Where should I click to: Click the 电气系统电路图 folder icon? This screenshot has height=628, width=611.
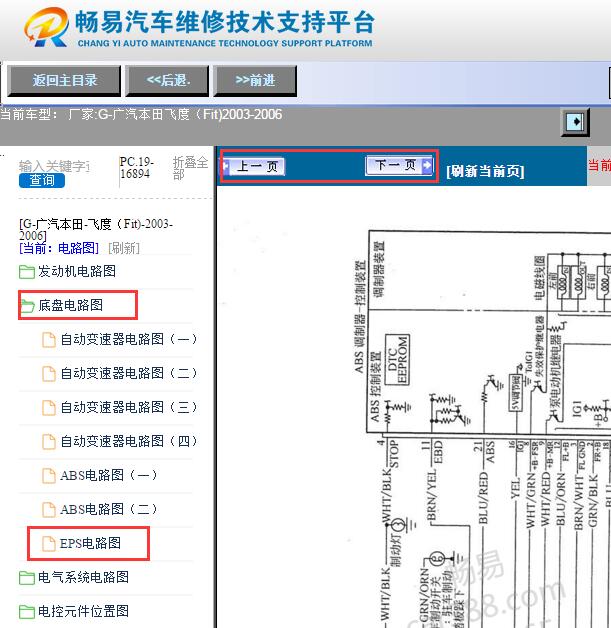pos(27,578)
